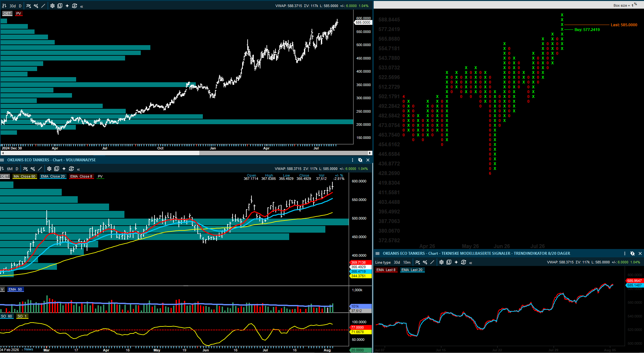Click currency conversion icon in VOLUMANALYSE toolbar
Viewport: 644px width, 353px height.
click(x=71, y=169)
